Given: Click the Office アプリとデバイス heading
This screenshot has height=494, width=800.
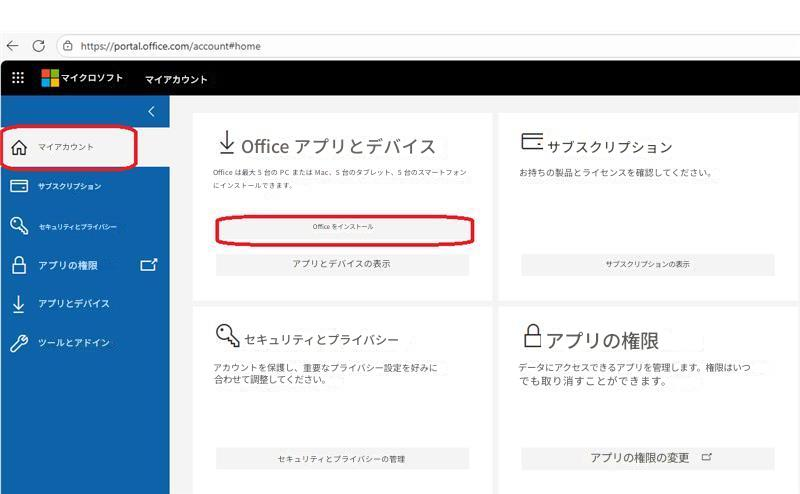Looking at the screenshot, I should click(338, 146).
